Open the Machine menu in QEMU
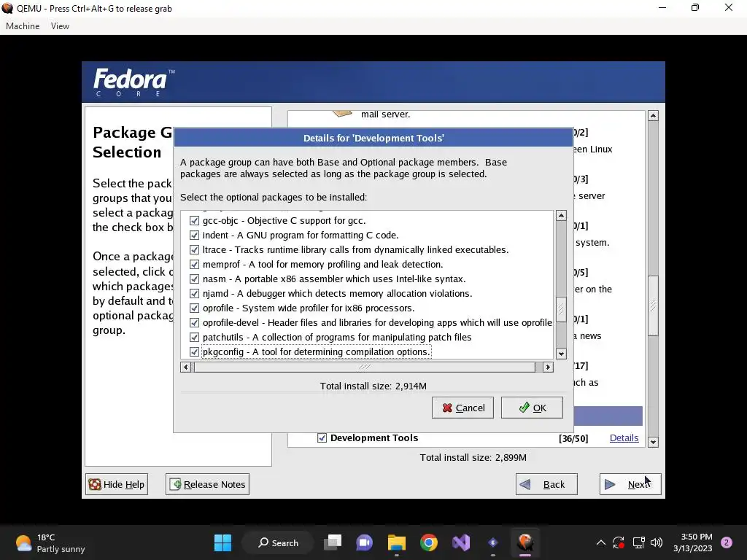This screenshot has height=560, width=747. (x=23, y=26)
